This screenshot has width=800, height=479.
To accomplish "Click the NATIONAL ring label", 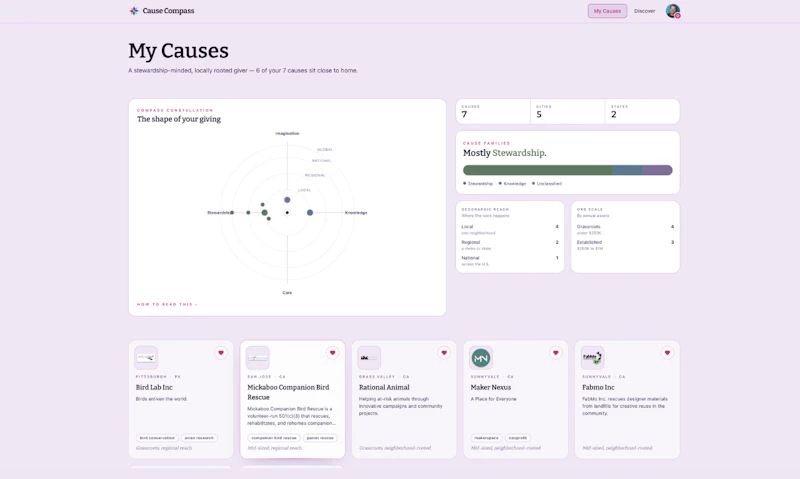I will [321, 160].
